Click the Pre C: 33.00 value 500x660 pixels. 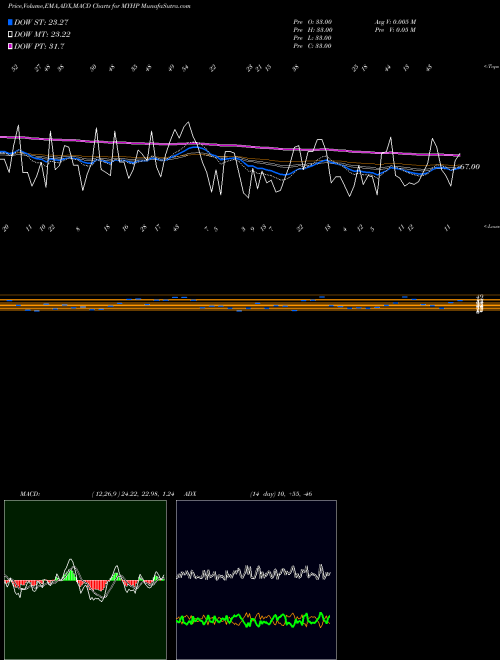[x=312, y=46]
